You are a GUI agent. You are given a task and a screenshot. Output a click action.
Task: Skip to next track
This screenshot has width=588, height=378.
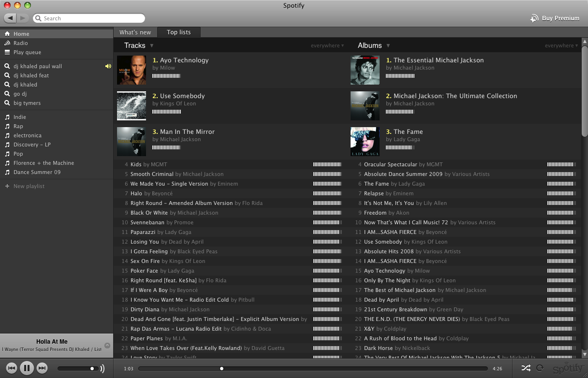pyautogui.click(x=42, y=368)
